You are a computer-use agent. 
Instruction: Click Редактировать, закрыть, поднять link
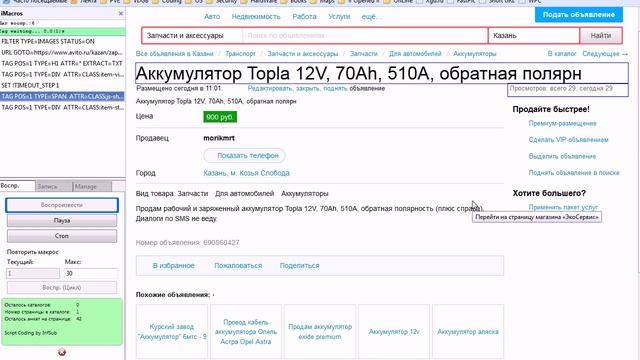click(x=297, y=89)
